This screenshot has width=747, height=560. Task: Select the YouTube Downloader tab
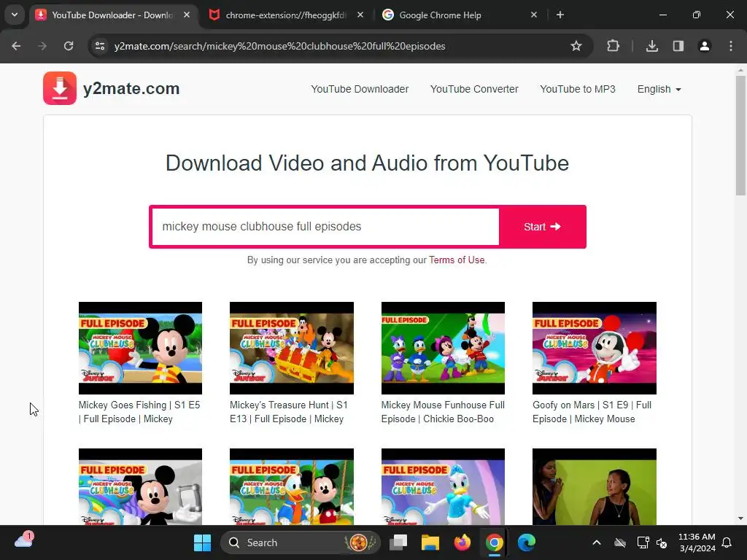[112, 15]
